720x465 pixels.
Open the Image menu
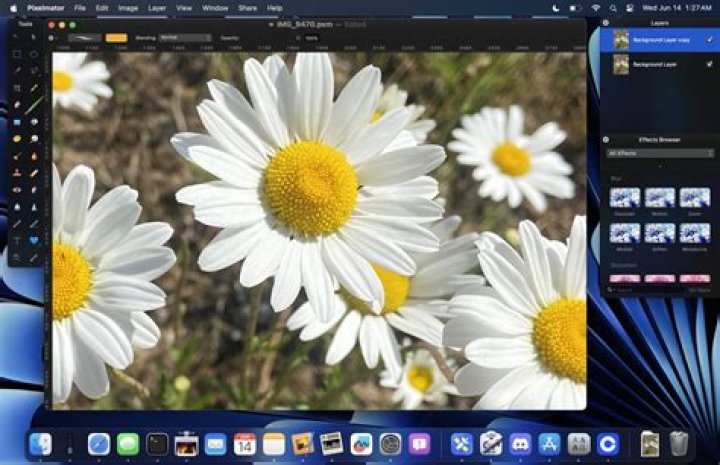(128, 8)
